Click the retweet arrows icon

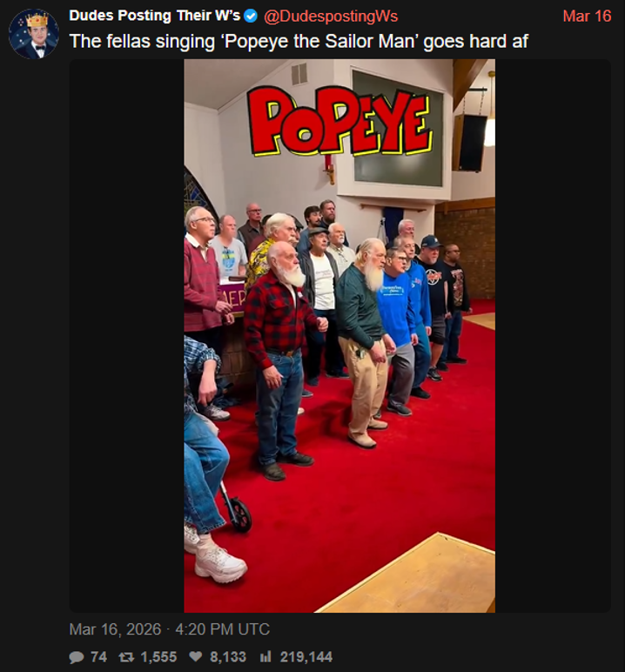[126, 657]
